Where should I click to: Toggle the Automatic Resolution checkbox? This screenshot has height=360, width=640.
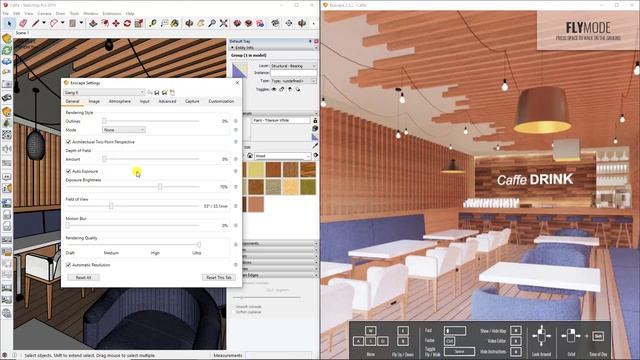click(68, 265)
